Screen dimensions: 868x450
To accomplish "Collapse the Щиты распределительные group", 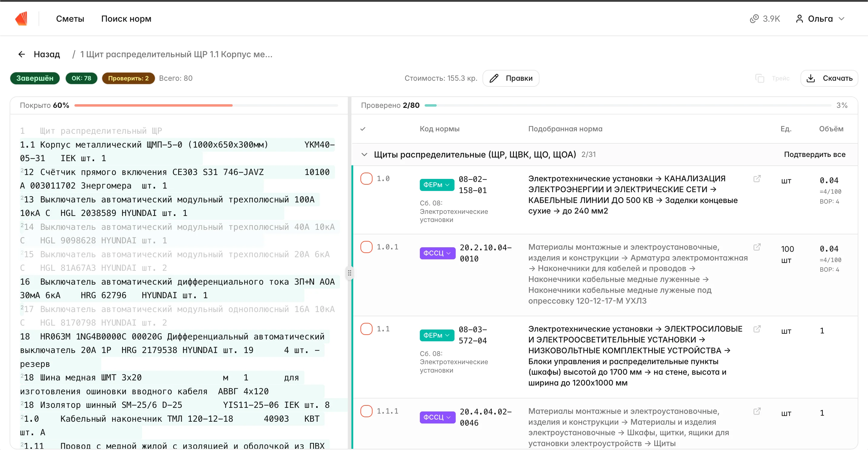I will point(364,155).
